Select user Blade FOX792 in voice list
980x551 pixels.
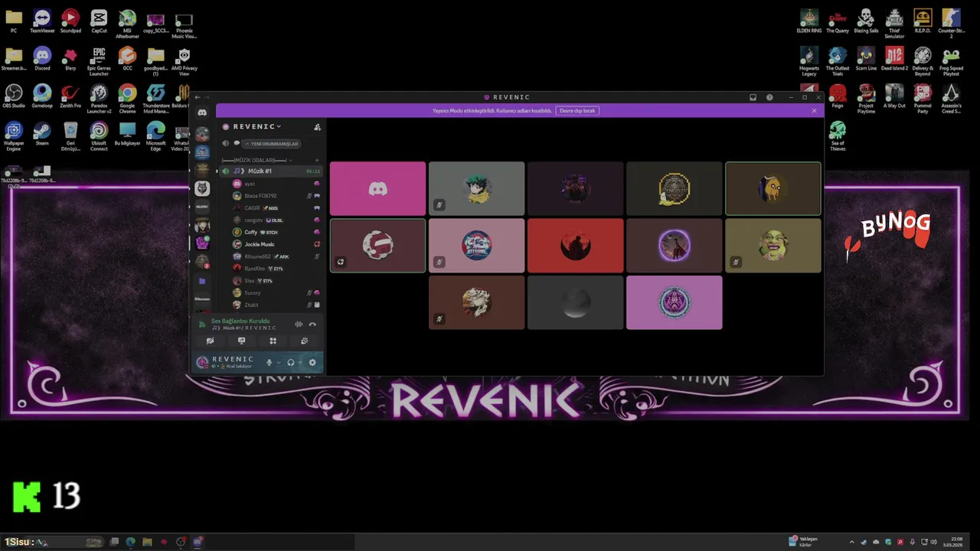coord(276,196)
